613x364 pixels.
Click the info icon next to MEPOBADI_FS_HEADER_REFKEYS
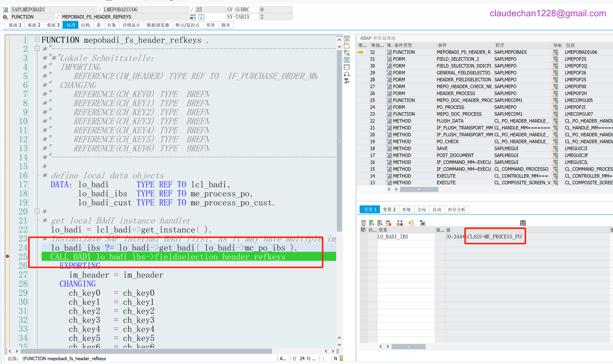pos(201,17)
